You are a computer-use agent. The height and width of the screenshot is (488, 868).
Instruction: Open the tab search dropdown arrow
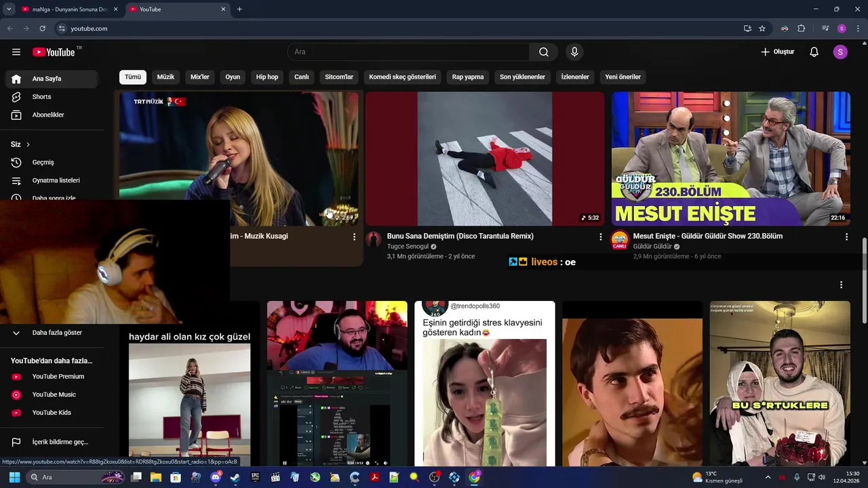click(x=9, y=9)
